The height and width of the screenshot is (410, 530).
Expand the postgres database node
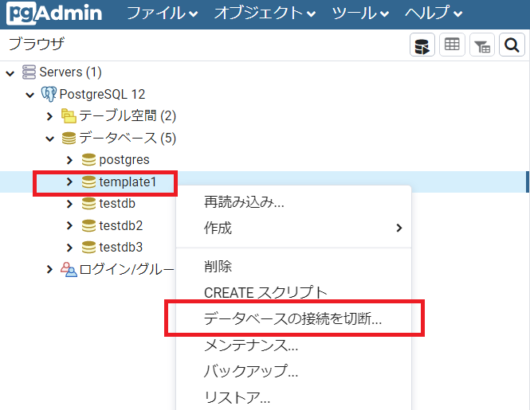pos(70,160)
